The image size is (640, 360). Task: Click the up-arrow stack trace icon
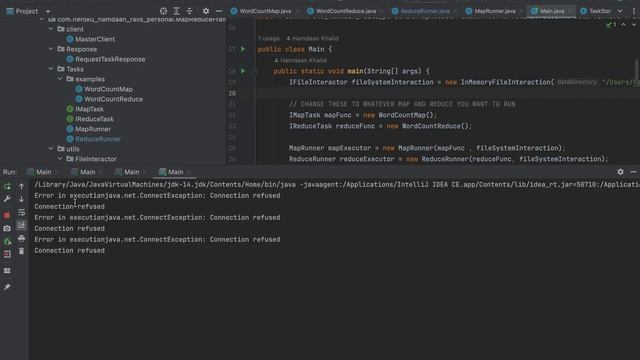21,187
